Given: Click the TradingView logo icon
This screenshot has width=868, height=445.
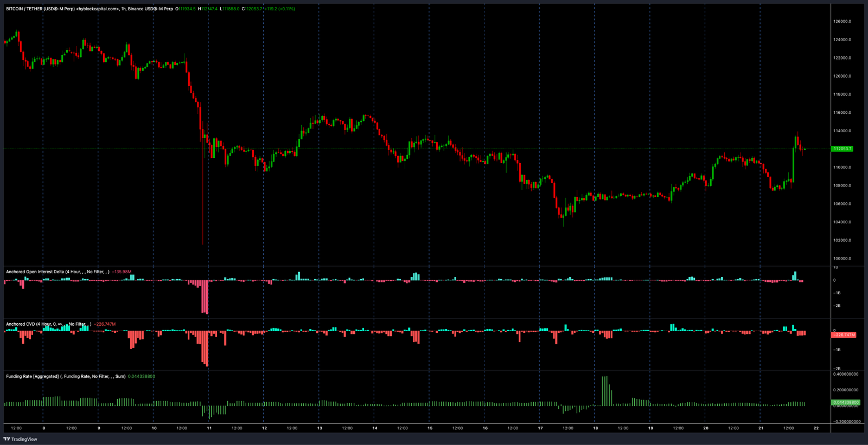Looking at the screenshot, I should pyautogui.click(x=7, y=439).
